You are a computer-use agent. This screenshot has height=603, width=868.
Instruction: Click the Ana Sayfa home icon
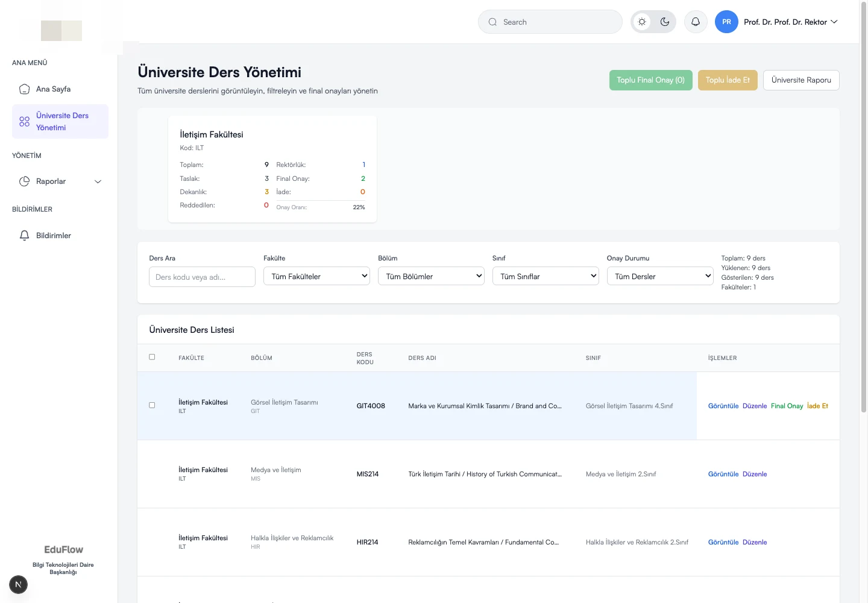click(24, 89)
